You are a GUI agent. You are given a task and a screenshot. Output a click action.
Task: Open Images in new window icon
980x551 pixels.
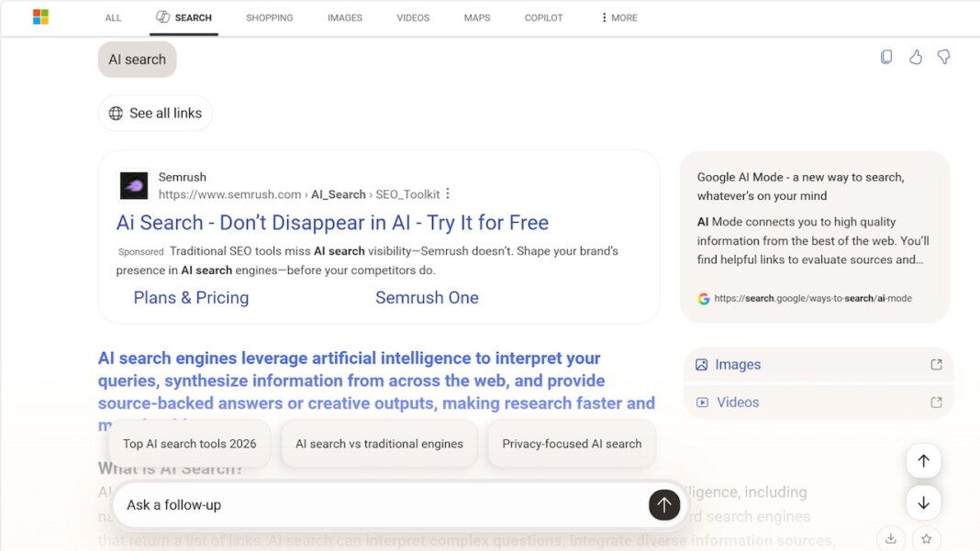[x=936, y=364]
